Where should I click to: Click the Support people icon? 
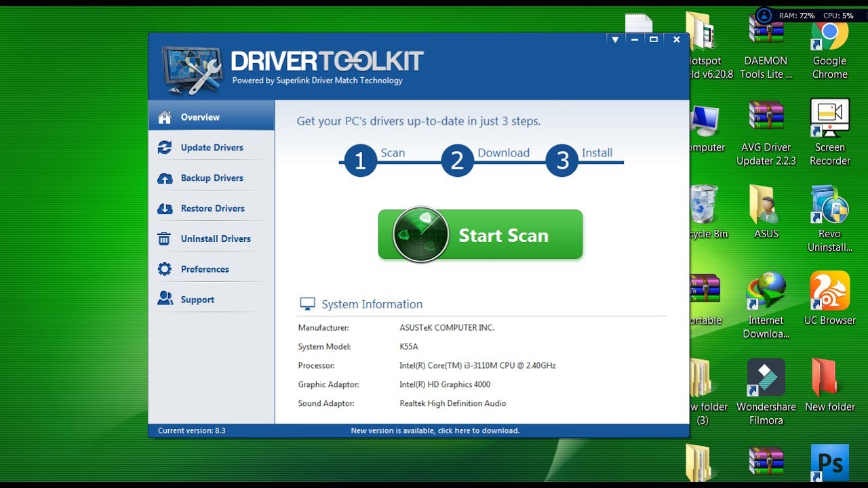pyautogui.click(x=165, y=299)
